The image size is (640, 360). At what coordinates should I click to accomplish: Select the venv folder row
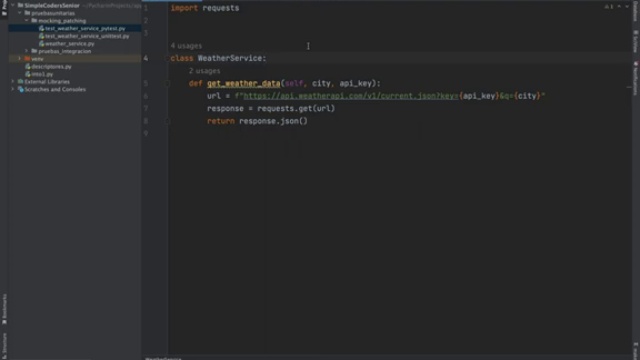point(75,59)
